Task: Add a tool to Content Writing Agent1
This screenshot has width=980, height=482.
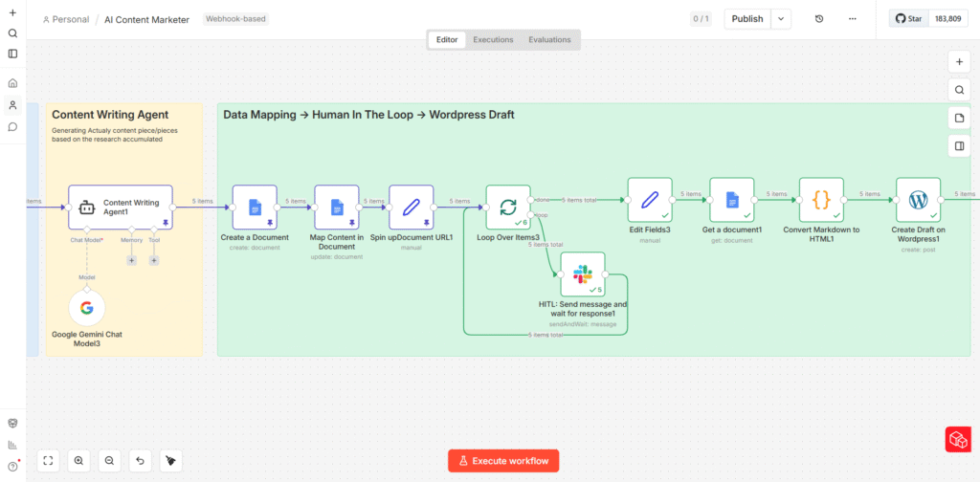Action: point(154,260)
